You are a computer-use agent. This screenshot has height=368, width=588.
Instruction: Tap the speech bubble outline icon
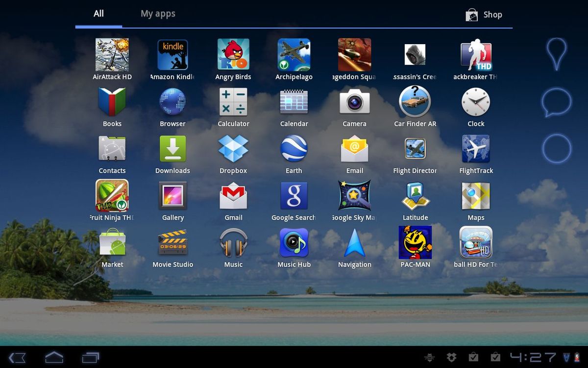(x=556, y=102)
